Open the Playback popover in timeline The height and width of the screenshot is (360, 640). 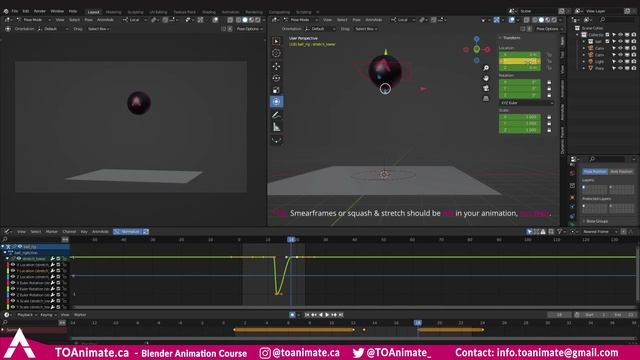(x=27, y=315)
